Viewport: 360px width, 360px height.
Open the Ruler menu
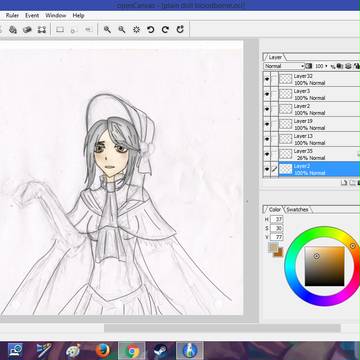(x=12, y=15)
